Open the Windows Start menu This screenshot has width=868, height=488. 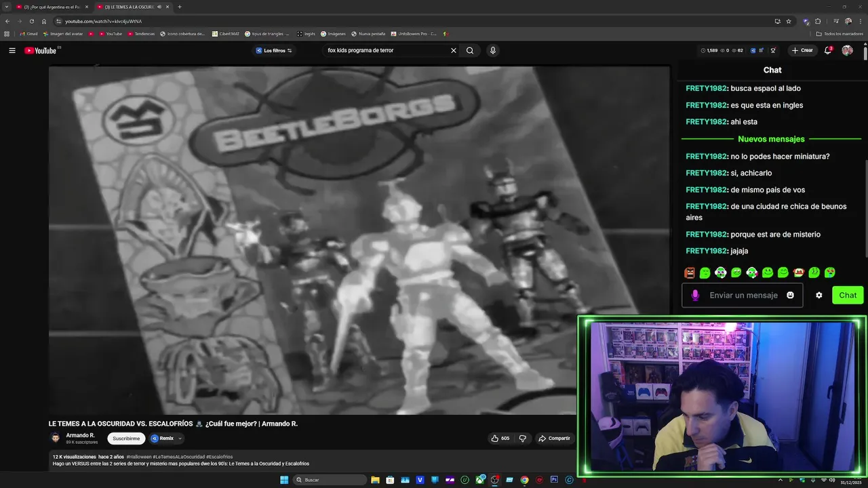point(284,480)
